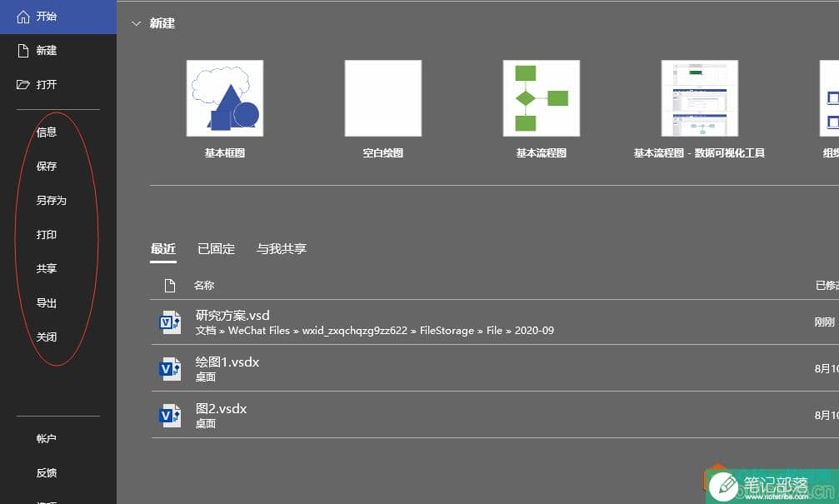
Task: Open the 信息 menu item
Action: 47,132
